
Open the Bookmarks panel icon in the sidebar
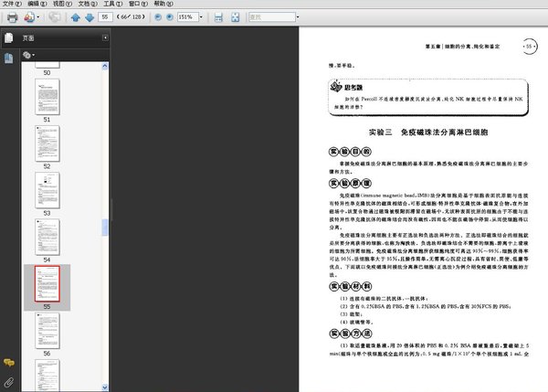point(8,58)
